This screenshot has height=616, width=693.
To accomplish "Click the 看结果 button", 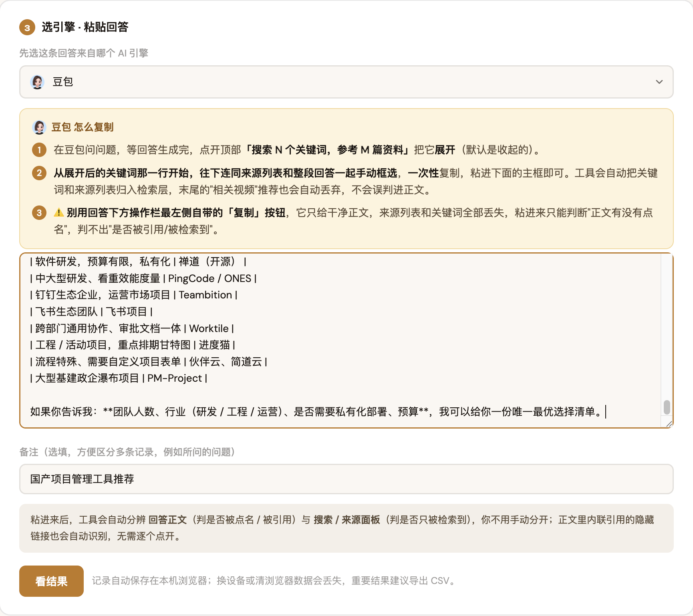I will tap(51, 581).
